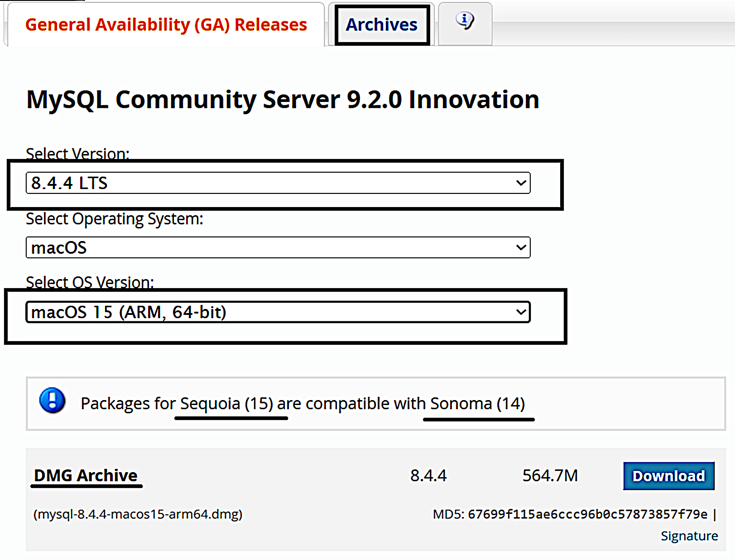This screenshot has width=735, height=560.
Task: Expand the Select Operating System dropdown showing macOS
Action: [278, 247]
